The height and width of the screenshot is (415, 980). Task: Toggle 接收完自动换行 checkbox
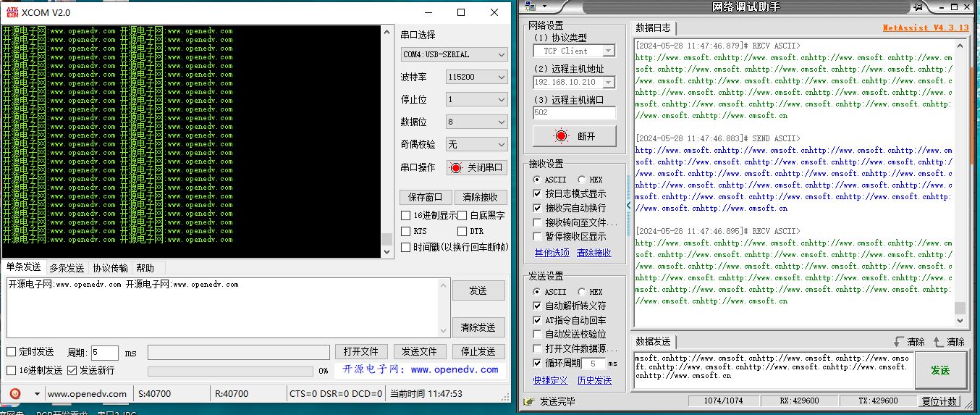(x=537, y=208)
